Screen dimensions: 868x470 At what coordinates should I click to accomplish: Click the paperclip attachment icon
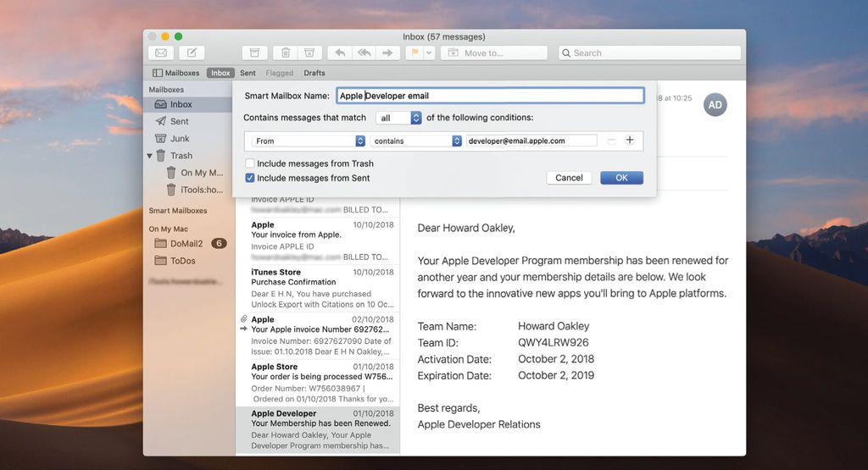click(243, 319)
